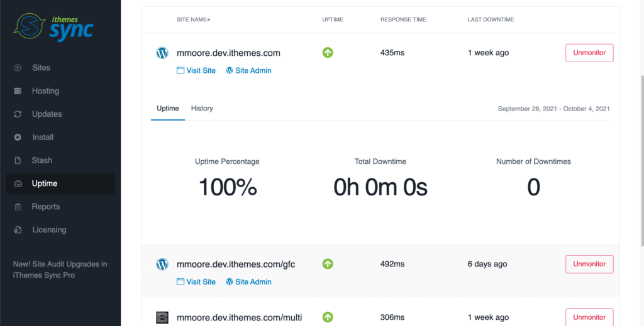644x326 pixels.
Task: Unmonitor mmoore.dev.ithemes.com
Action: click(589, 53)
